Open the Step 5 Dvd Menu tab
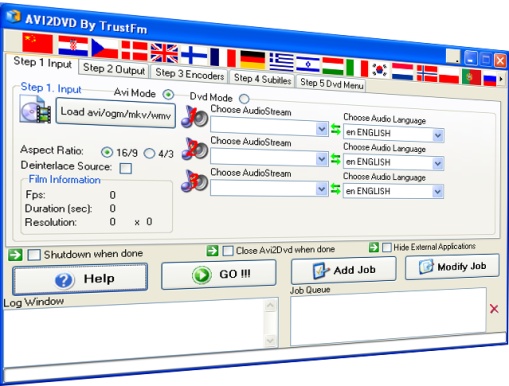509x386 pixels. tap(332, 83)
